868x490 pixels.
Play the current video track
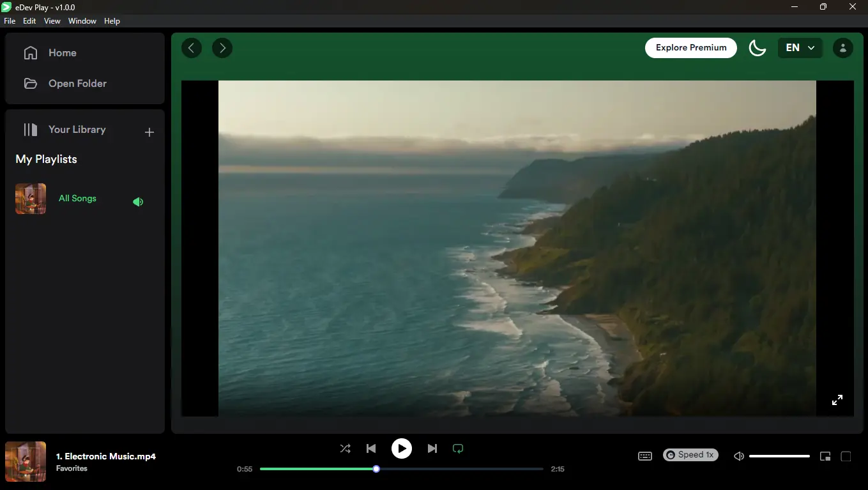pos(401,448)
